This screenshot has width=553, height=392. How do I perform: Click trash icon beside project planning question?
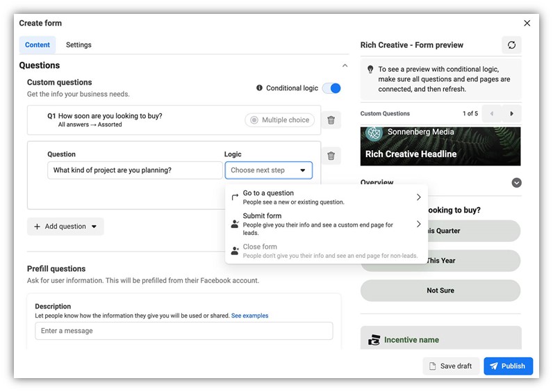[x=331, y=156]
